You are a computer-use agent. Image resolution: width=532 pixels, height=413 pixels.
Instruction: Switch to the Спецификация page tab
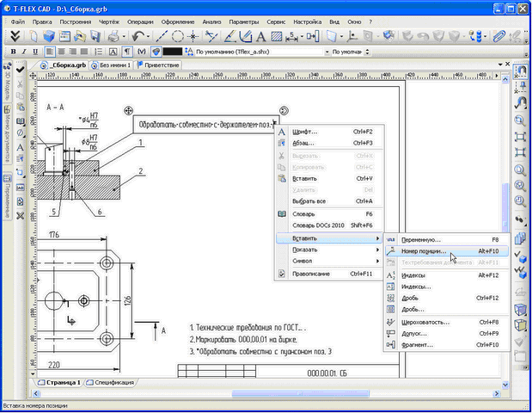[x=112, y=382]
